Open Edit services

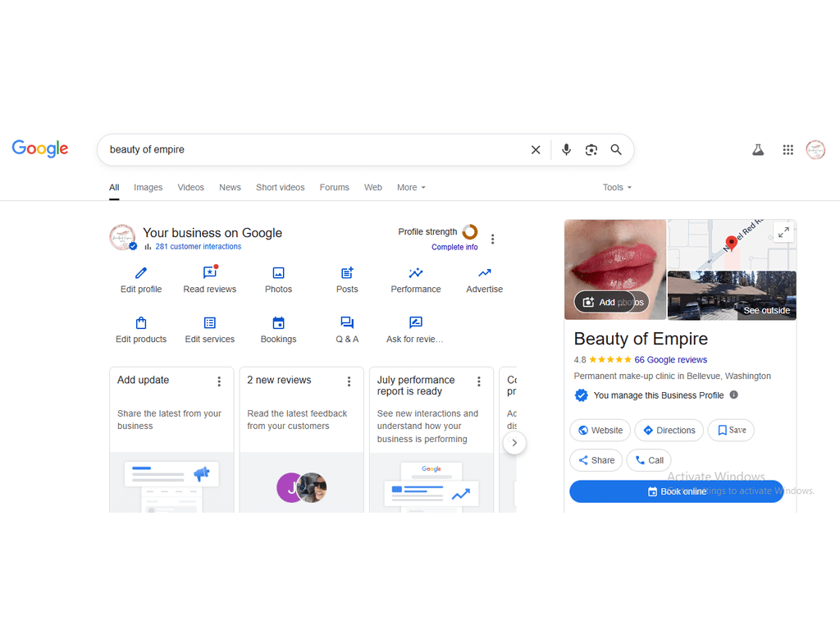click(209, 330)
